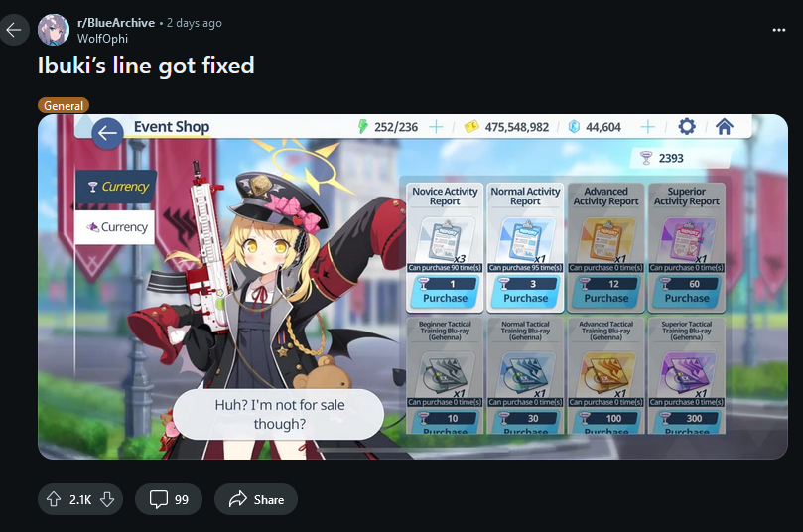Click the Superior Activity Report item thumbnail

click(x=686, y=239)
